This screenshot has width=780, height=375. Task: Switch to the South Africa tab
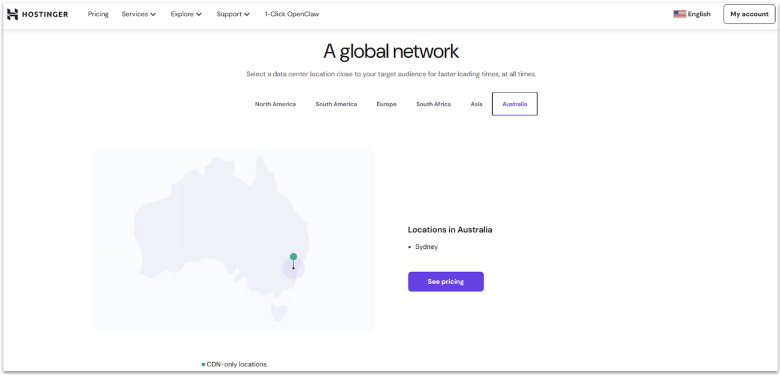433,104
